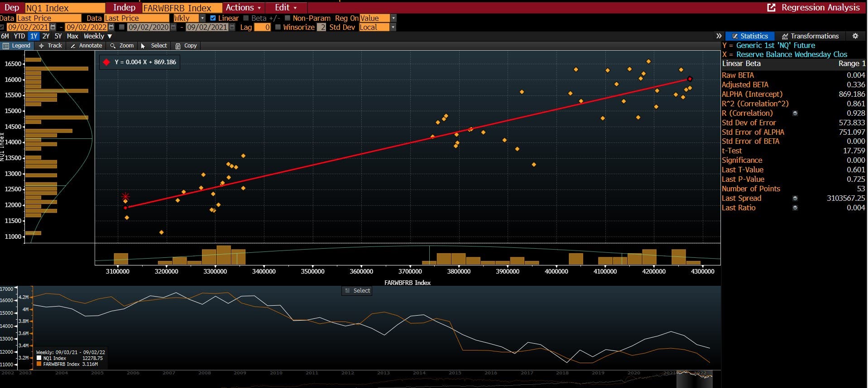
Task: Enable the Beta +/- checkbox
Action: tap(246, 18)
